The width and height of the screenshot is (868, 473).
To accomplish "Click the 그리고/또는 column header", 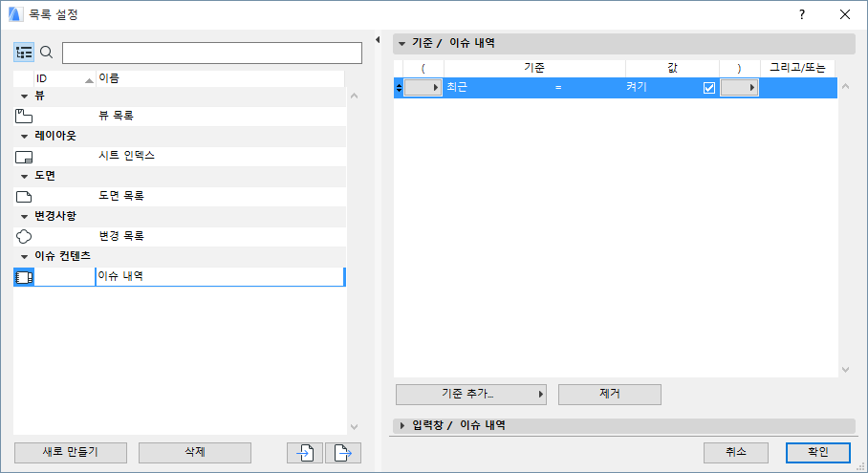I will pyautogui.click(x=797, y=68).
